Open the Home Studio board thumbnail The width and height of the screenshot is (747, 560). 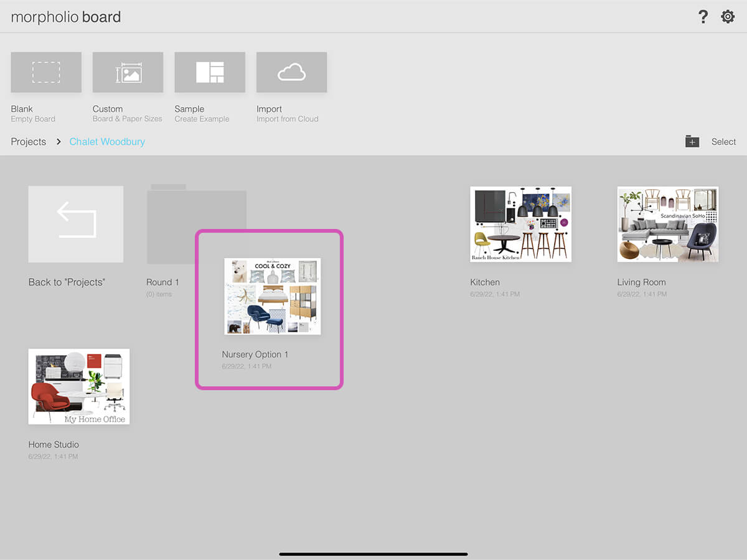pos(79,386)
